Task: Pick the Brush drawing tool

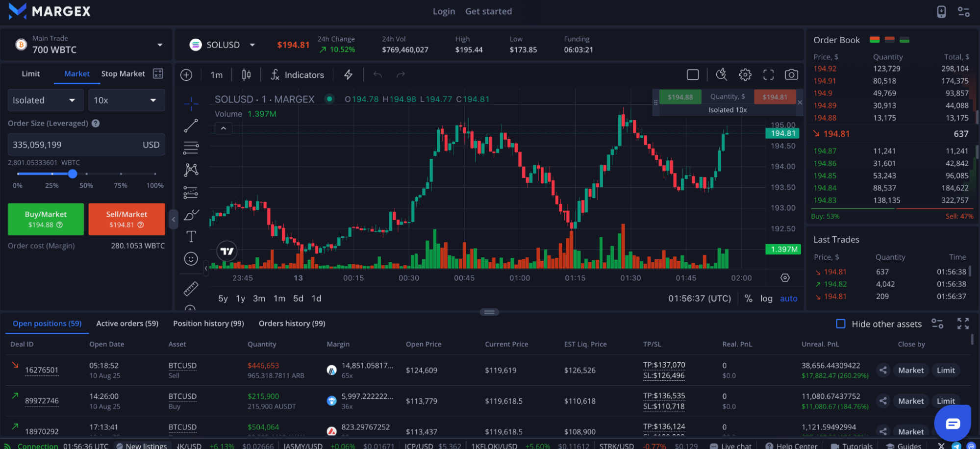Action: tap(191, 215)
